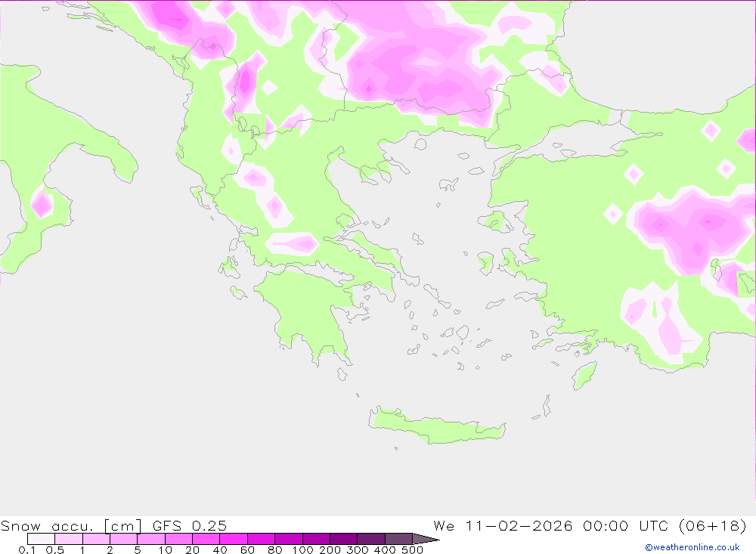Image resolution: width=756 pixels, height=554 pixels.
Task: Click the 'GFS 0.25' model label
Action: click(x=190, y=525)
